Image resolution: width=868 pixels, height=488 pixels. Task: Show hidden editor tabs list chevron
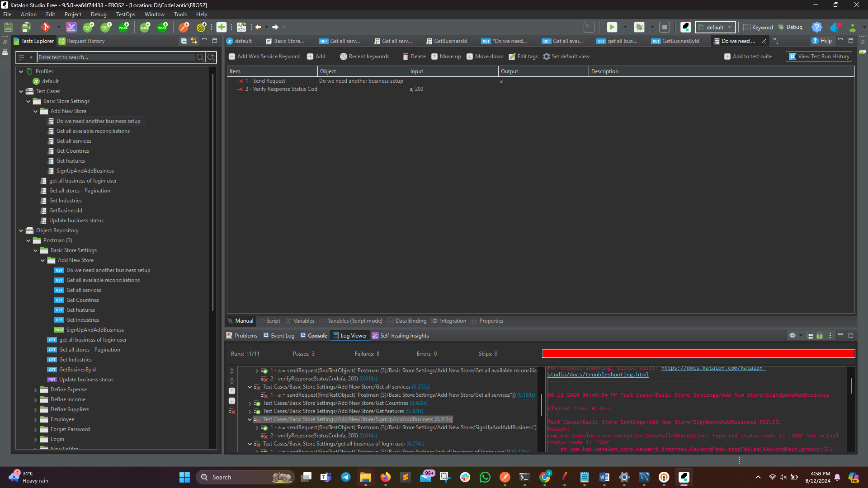[775, 41]
